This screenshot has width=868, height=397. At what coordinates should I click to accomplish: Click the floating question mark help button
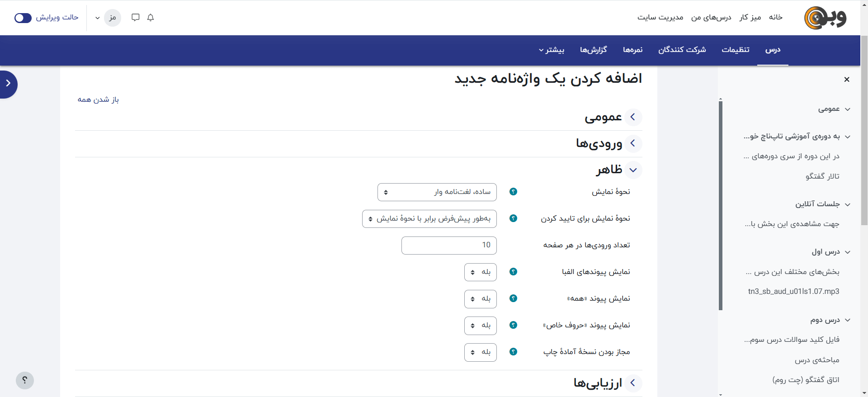(x=25, y=380)
